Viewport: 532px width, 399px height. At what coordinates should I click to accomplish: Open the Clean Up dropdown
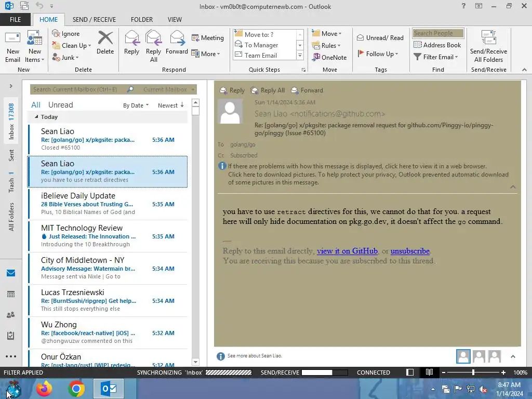(72, 46)
